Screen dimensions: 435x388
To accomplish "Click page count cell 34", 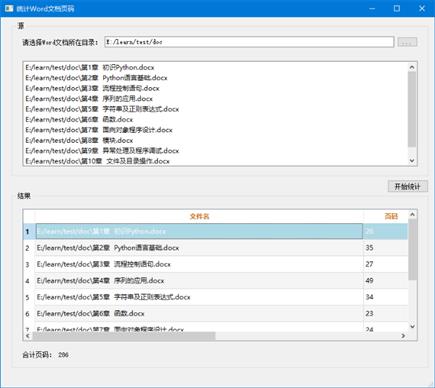I will [x=386, y=297].
